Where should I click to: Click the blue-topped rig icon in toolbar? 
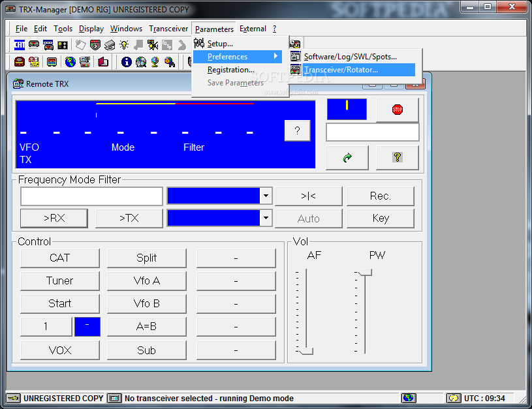point(48,44)
